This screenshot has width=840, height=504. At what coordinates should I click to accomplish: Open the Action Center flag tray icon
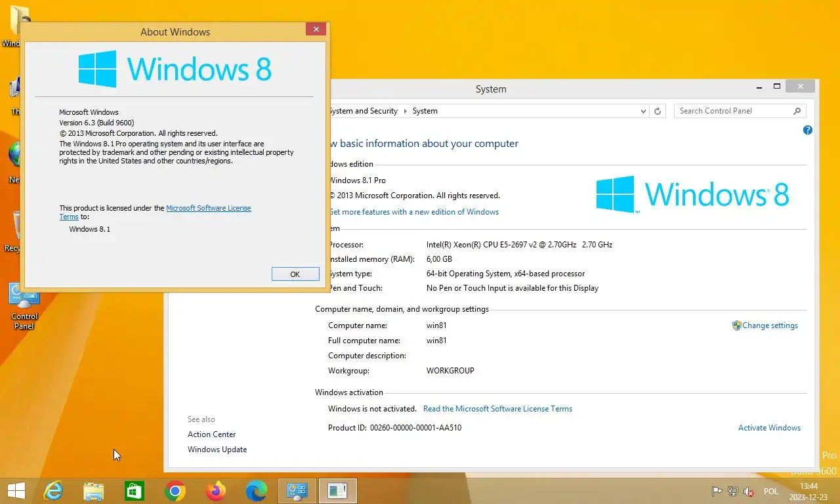coord(717,492)
